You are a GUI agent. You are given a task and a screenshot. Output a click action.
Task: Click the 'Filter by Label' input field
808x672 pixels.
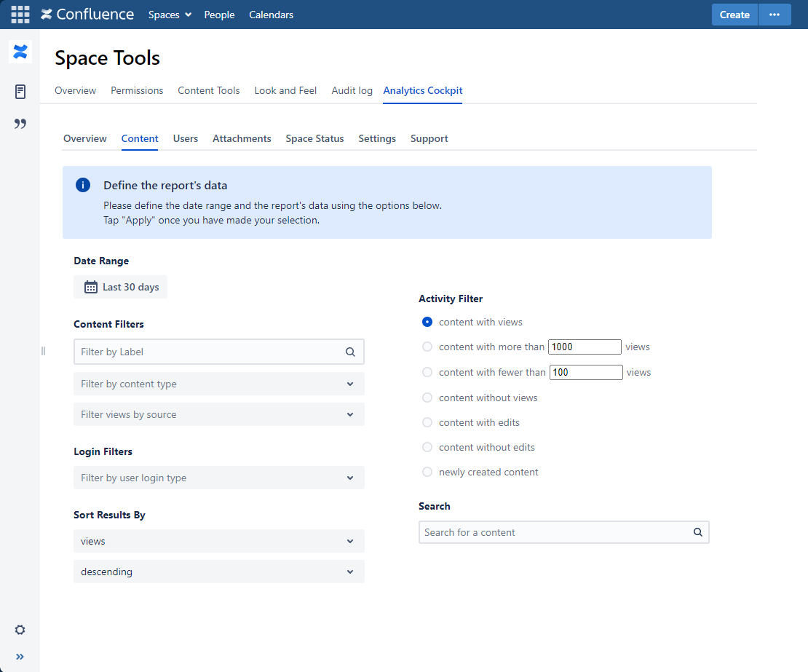point(210,352)
